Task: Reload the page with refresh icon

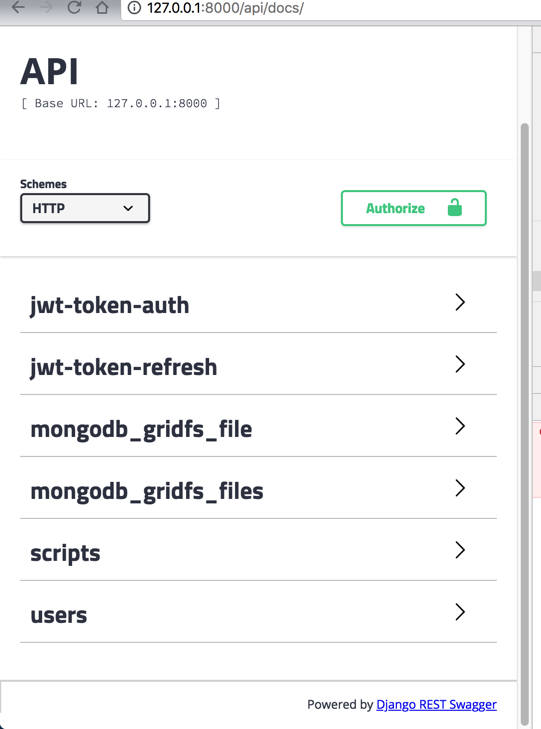Action: tap(74, 7)
